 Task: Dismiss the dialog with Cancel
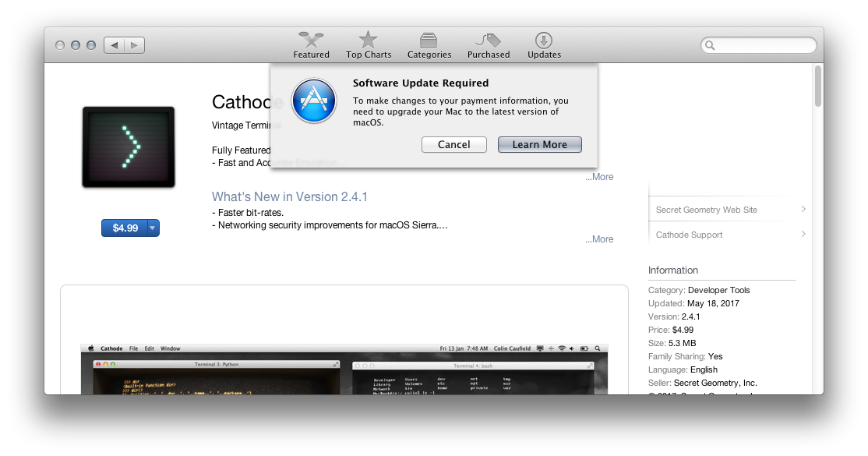(454, 145)
